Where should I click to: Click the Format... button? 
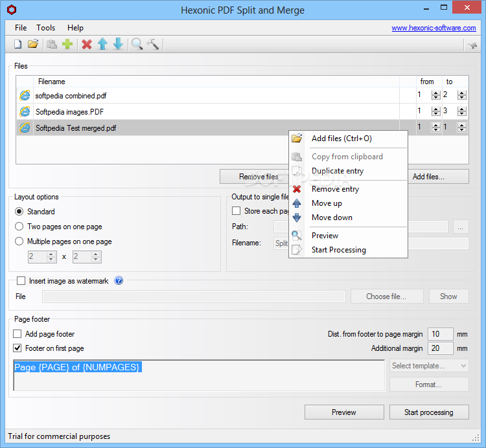tap(429, 384)
